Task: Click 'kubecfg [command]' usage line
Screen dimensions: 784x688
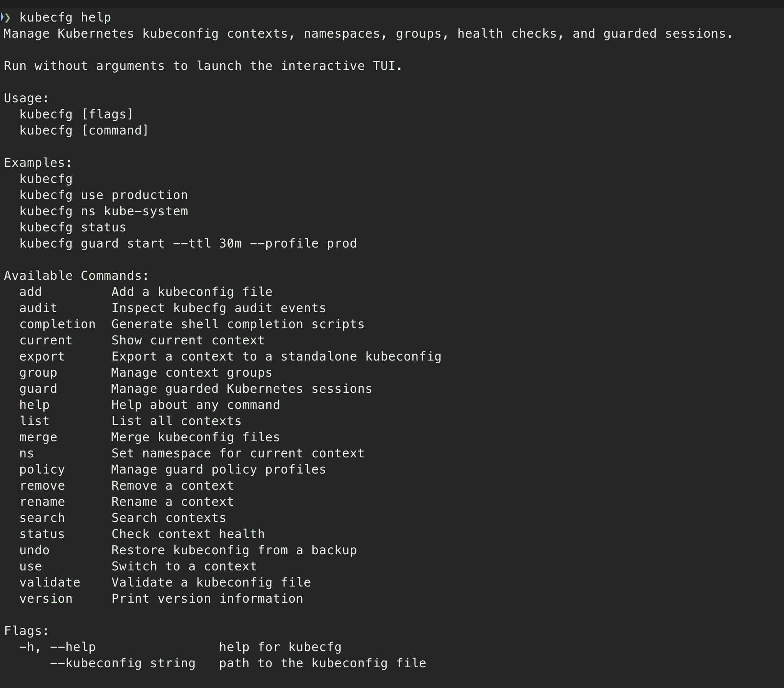Action: 84,130
